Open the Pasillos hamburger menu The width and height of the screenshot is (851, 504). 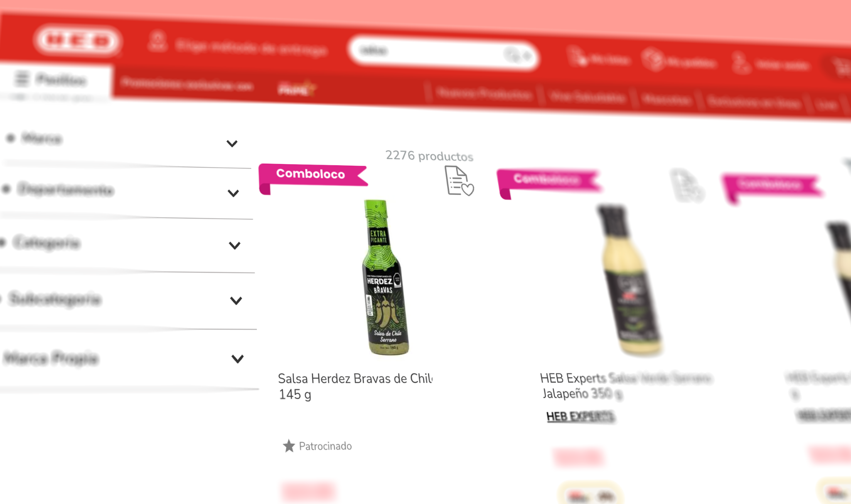tap(22, 78)
